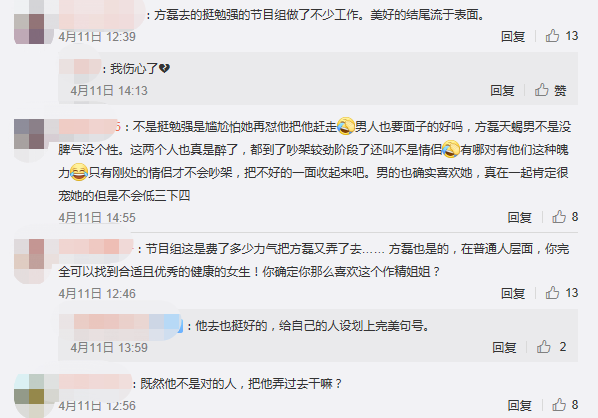This screenshot has height=418, width=598.
Task: Like the '我伤心了' reply with 赞 label
Action: click(x=542, y=90)
